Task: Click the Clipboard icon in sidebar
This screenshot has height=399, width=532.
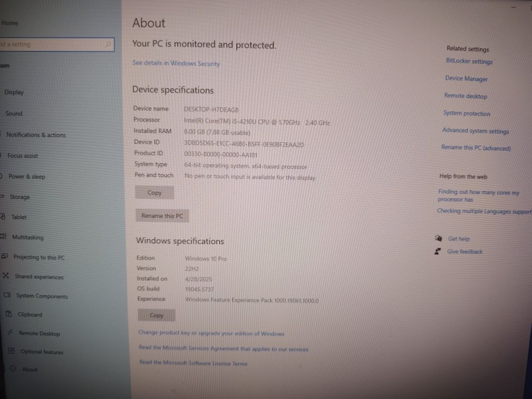Action: tap(9, 314)
